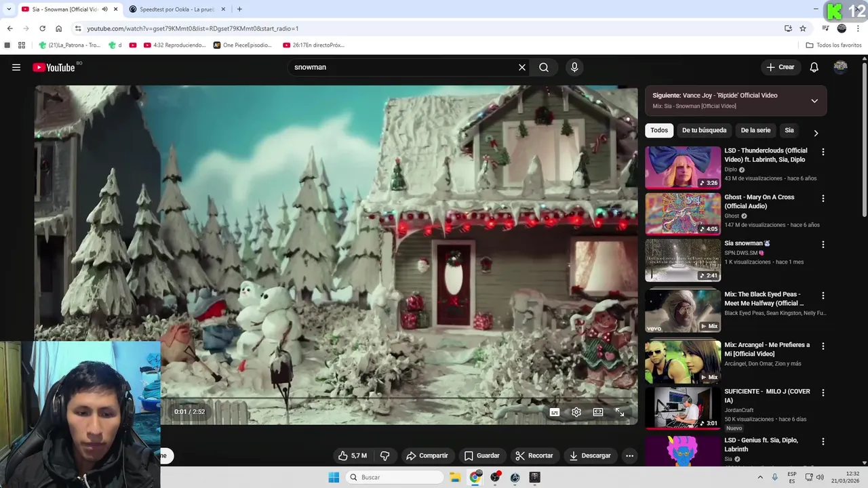Dislike the Snowman video
The height and width of the screenshot is (488, 868).
[x=384, y=455]
